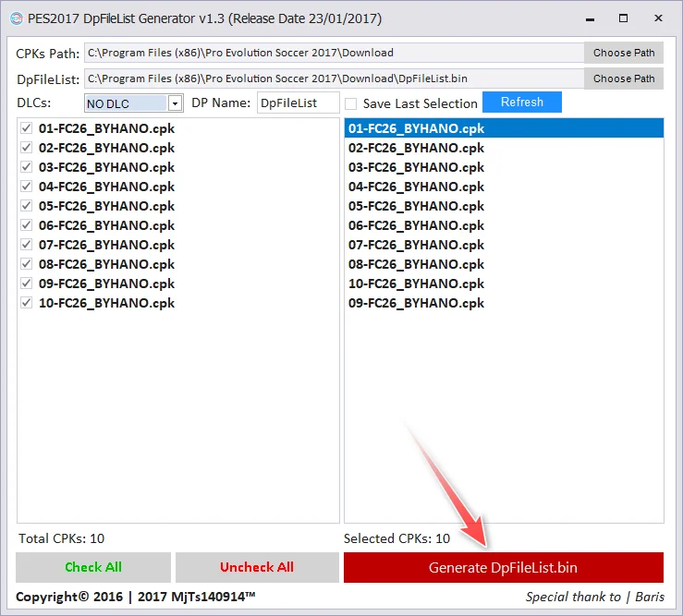
Task: Select 01-FC26_BYHANO.cpk in right list
Action: tap(504, 128)
